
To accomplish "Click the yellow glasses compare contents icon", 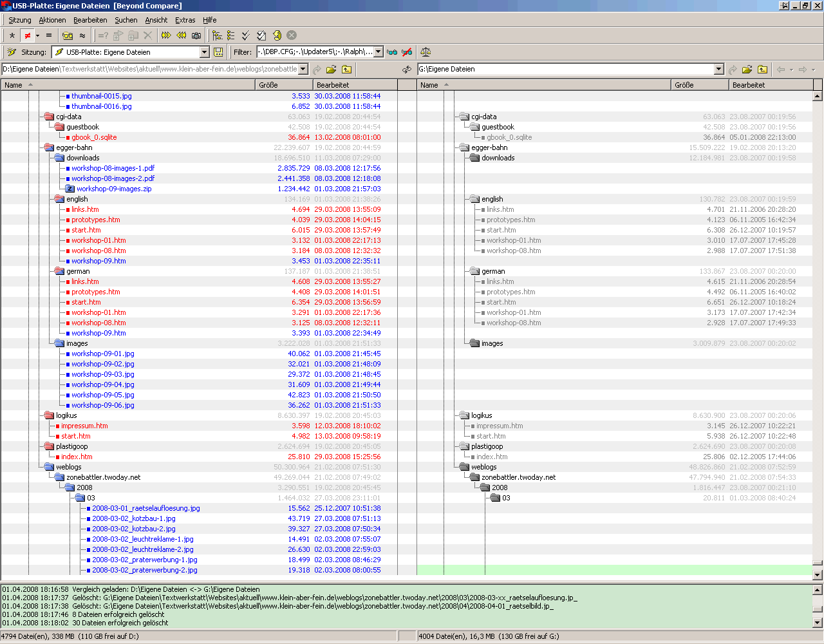I will click(68, 35).
